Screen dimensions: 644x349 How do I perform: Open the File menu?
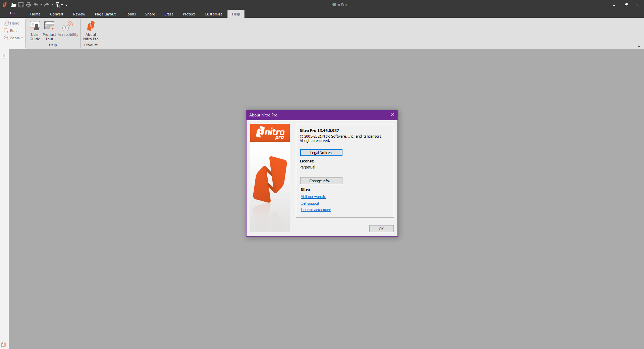pos(12,14)
